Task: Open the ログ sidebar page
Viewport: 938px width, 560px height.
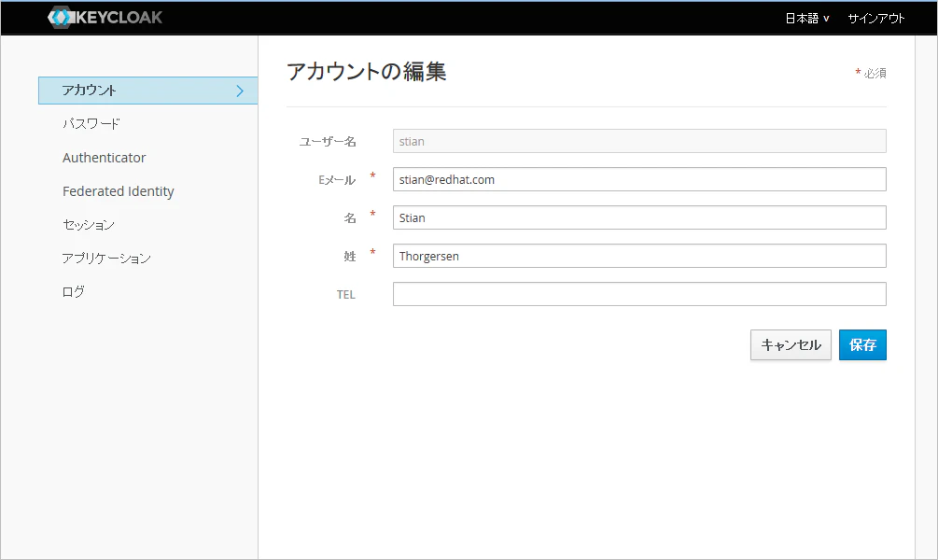Action: point(74,291)
